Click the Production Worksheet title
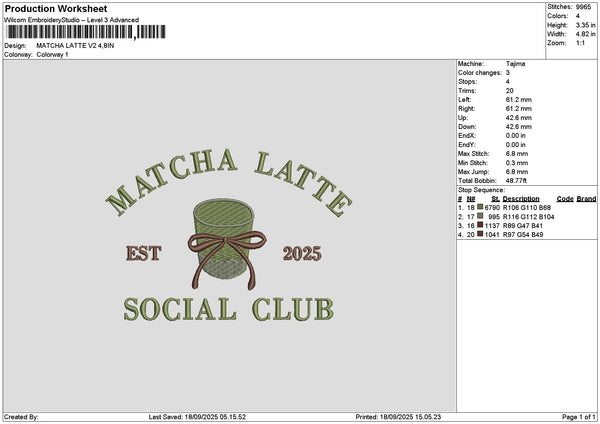600x424 pixels. [x=56, y=8]
